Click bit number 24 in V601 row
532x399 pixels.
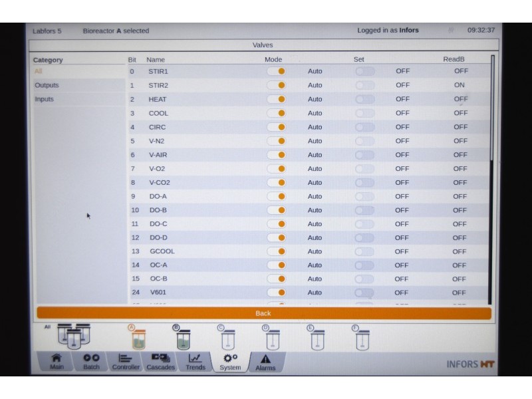(136, 293)
